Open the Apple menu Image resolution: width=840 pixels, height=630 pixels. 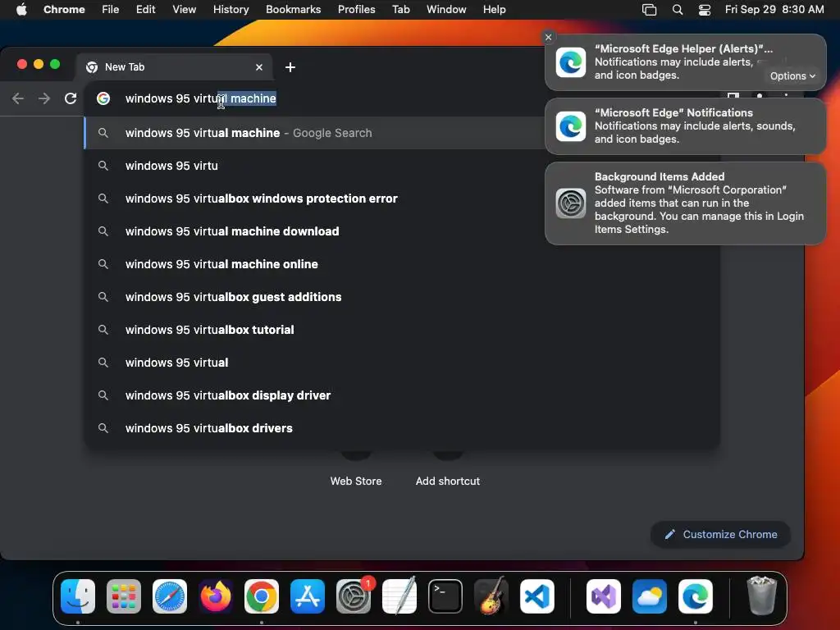coord(21,10)
